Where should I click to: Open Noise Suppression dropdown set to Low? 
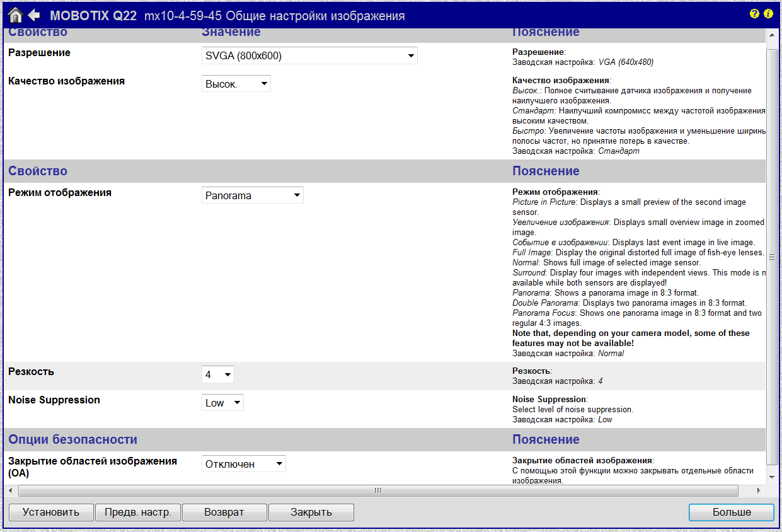click(222, 403)
